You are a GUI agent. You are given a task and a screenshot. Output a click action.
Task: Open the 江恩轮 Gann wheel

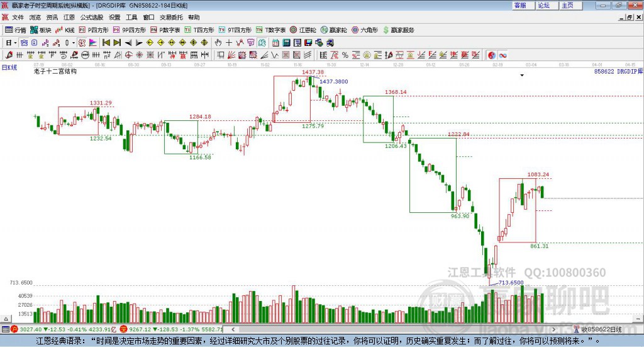click(x=303, y=30)
